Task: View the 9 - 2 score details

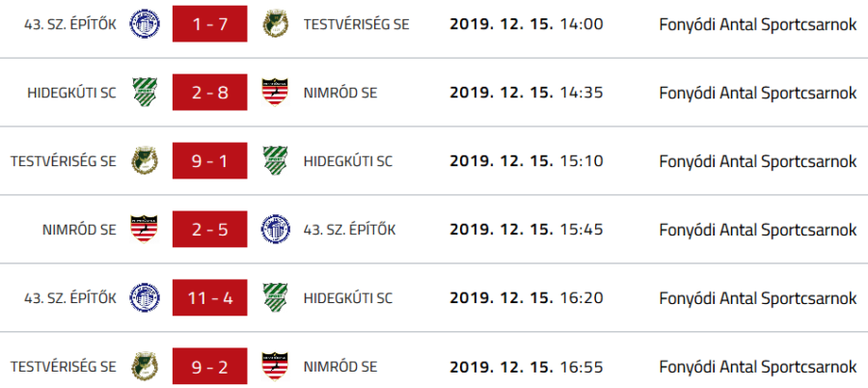Action: (x=209, y=367)
